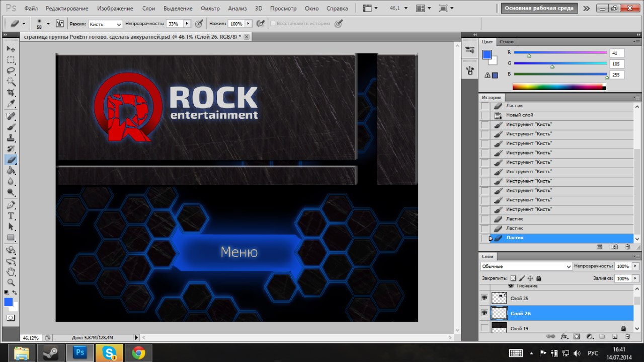Open the Режим mode dropdown for eraser
The width and height of the screenshot is (644, 362).
coord(105,24)
